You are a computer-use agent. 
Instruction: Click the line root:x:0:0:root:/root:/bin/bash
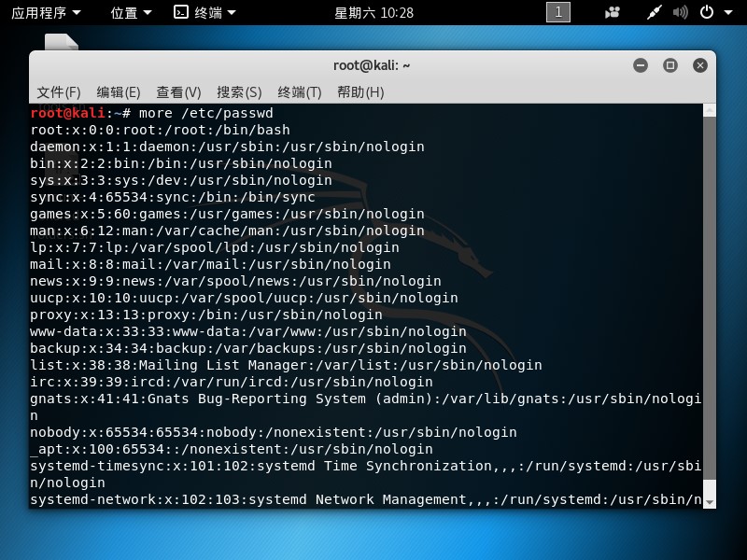click(160, 130)
